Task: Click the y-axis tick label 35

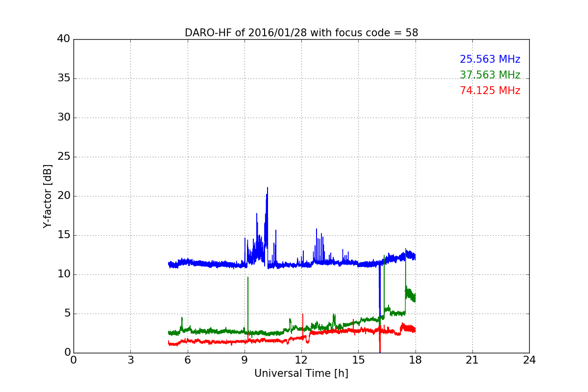Action: pyautogui.click(x=64, y=78)
